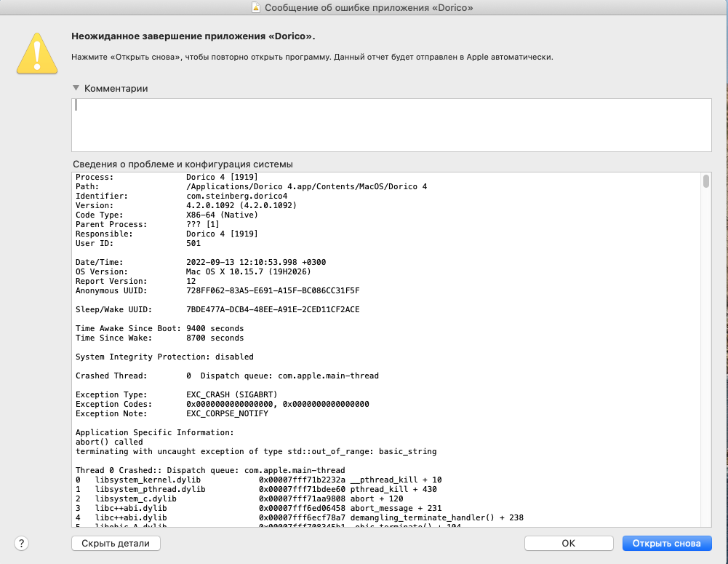Viewport: 728px width, 564px height.
Task: Click the Path line with /Applications/Dorico 4.app
Action: 251,186
